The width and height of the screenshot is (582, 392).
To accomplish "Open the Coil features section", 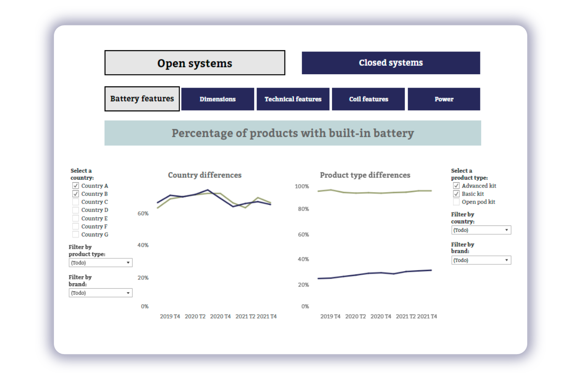I will click(368, 99).
